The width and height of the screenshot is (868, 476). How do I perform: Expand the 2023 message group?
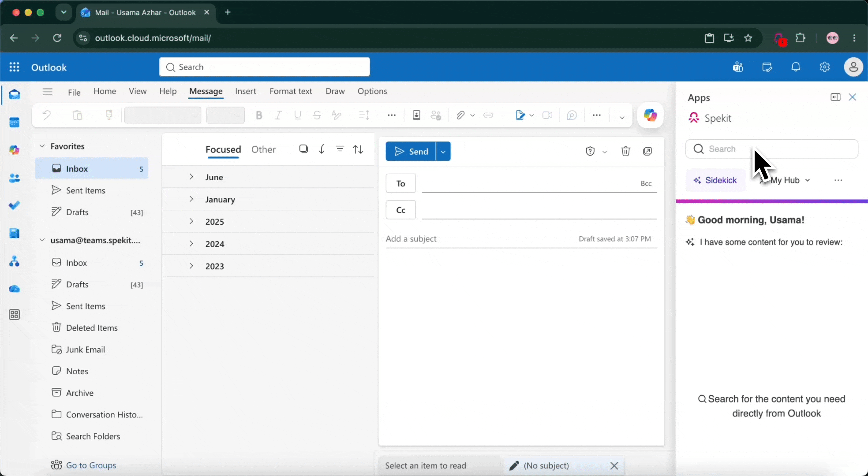click(191, 266)
